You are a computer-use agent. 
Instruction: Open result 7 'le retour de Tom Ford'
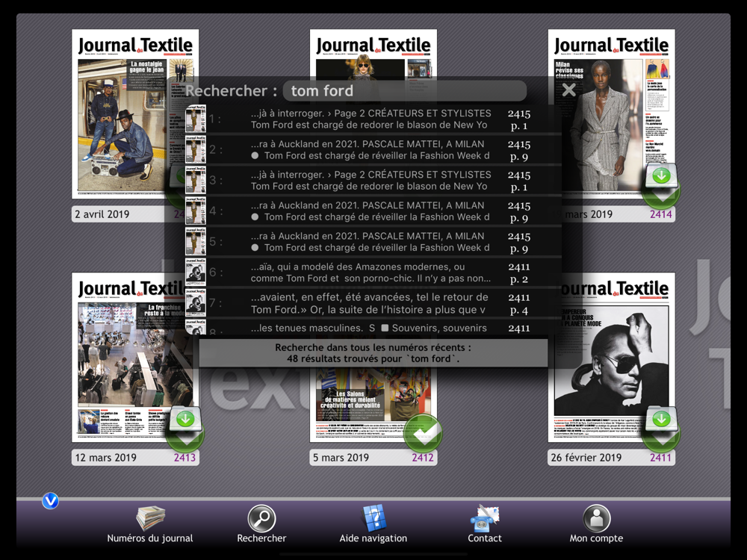click(373, 303)
